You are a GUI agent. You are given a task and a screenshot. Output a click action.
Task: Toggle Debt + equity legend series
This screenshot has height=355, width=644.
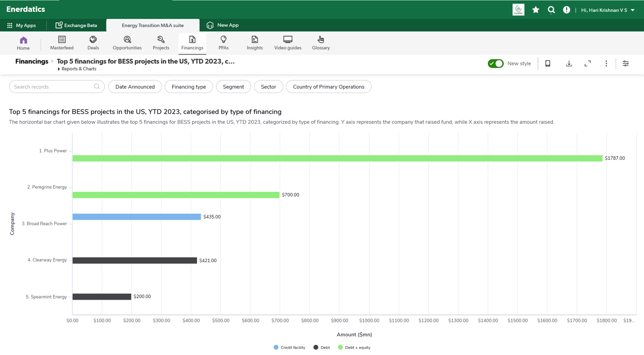point(354,347)
